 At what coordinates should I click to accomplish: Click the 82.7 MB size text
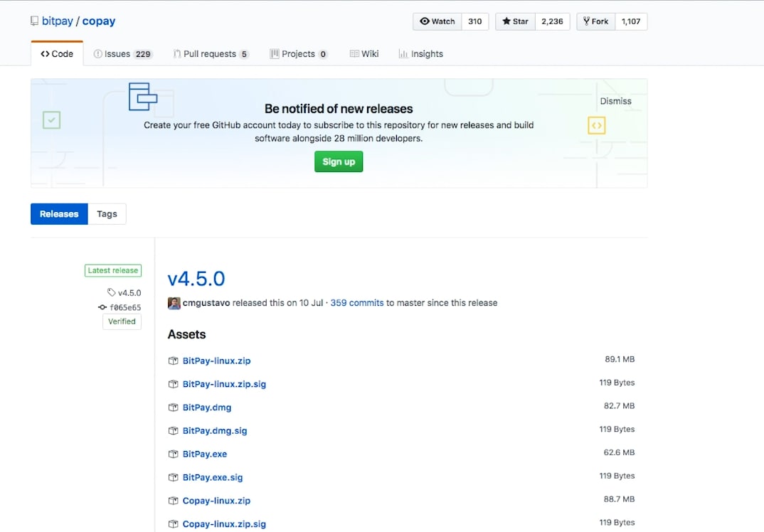[620, 406]
